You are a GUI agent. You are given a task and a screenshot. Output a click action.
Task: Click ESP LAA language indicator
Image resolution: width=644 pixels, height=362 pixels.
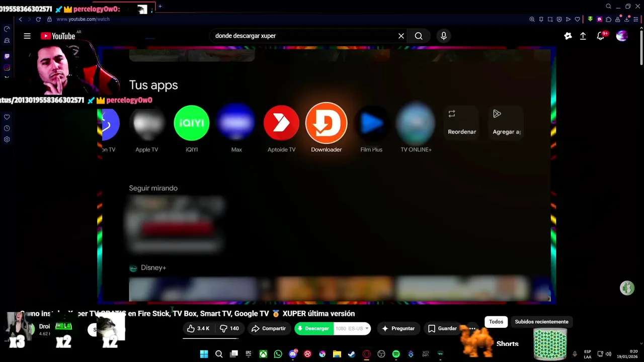point(588,354)
